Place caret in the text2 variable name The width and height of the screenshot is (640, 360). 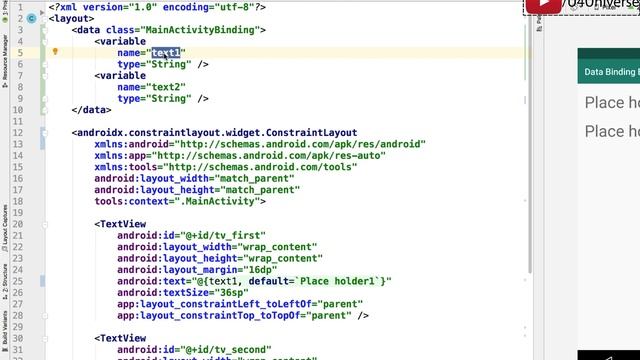coord(166,87)
